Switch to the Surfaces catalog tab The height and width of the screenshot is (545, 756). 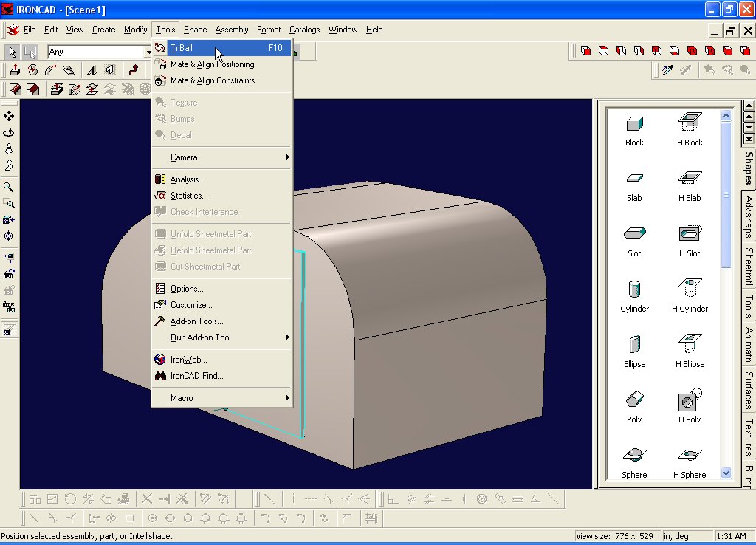click(x=749, y=390)
